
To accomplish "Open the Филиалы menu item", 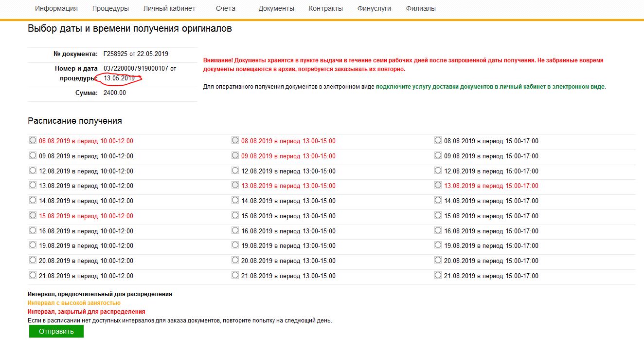I will 421,8.
